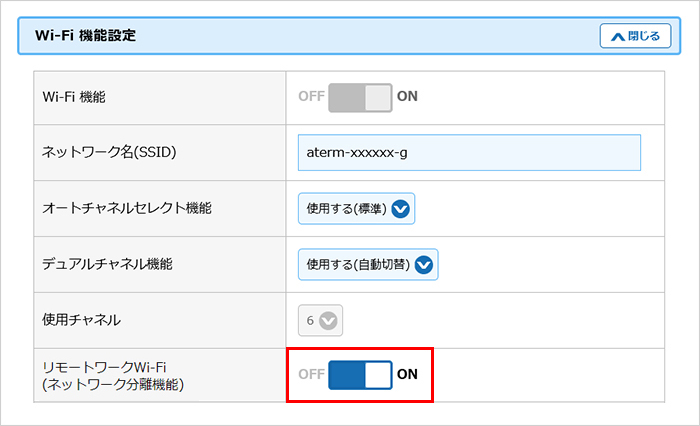700x426 pixels.
Task: Toggle the Wi-Fi 機能 switch
Action: (x=360, y=97)
